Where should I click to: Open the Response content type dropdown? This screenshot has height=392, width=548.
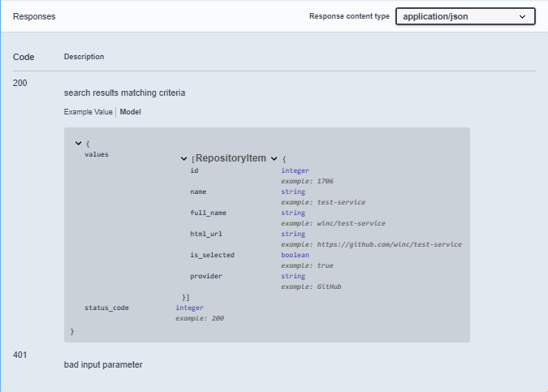465,16
